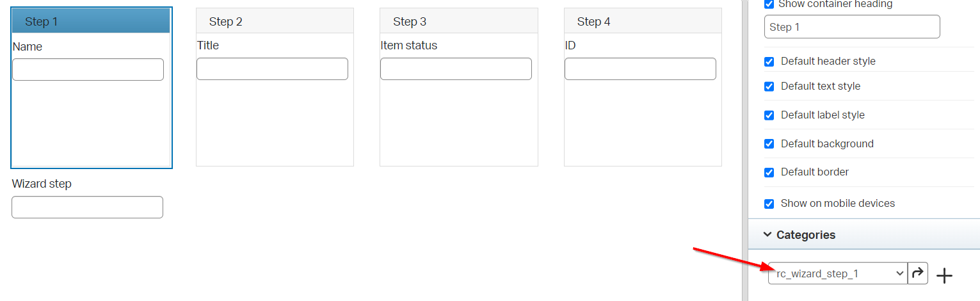Toggle Default border checkbox

(x=769, y=172)
